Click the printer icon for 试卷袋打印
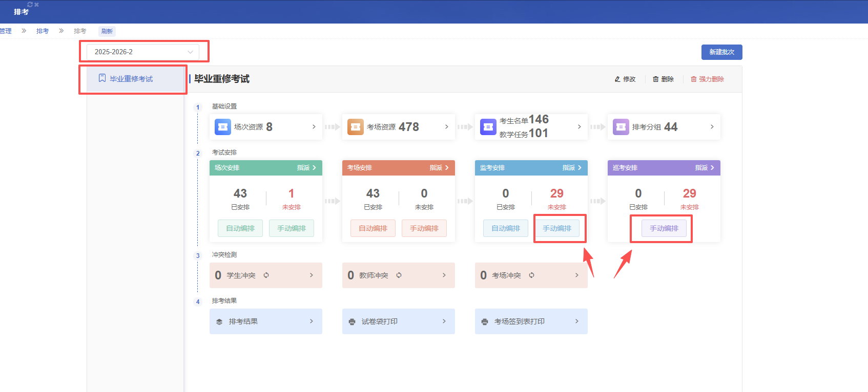The height and width of the screenshot is (392, 868). (x=352, y=322)
